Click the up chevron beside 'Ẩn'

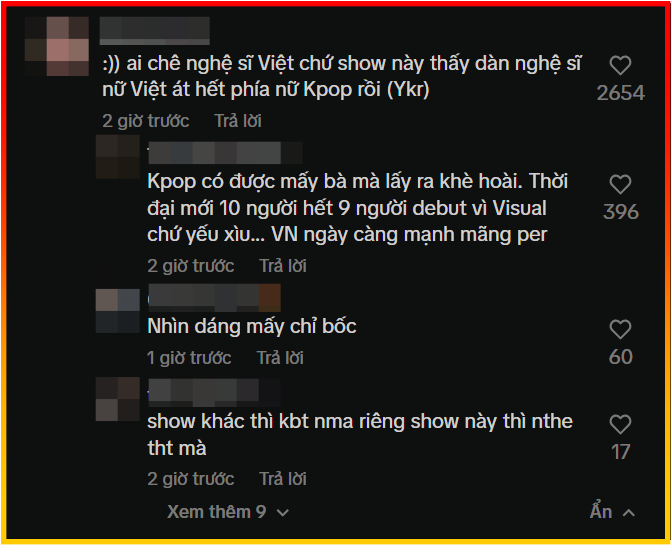[x=629, y=512]
